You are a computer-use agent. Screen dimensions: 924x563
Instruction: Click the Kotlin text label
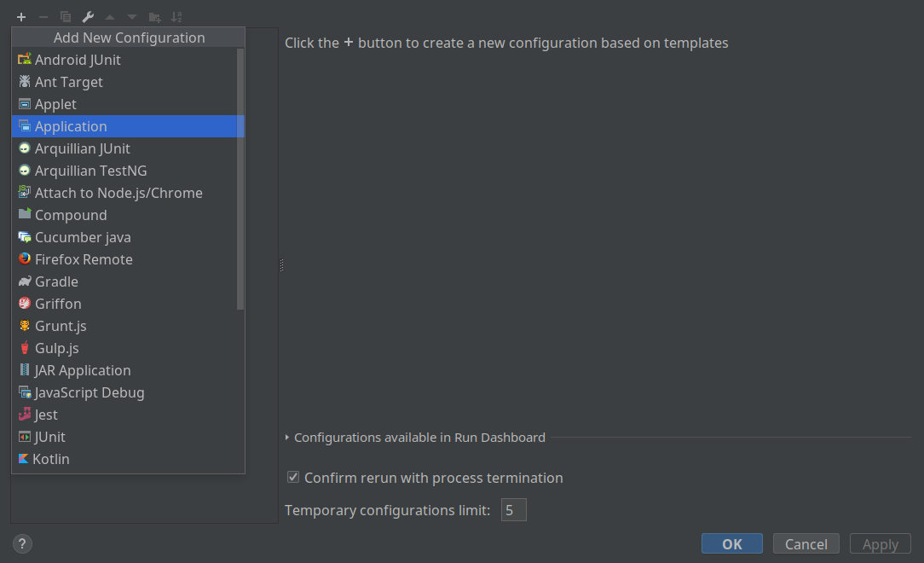pyautogui.click(x=50, y=459)
